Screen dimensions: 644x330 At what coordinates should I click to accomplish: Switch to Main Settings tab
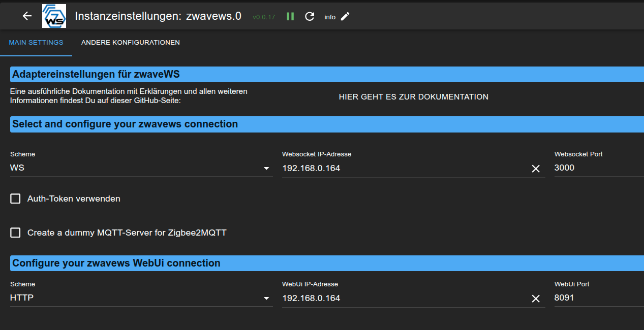click(36, 43)
